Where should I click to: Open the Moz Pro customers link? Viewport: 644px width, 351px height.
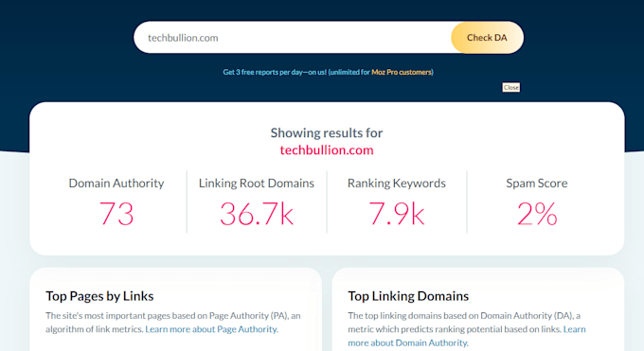[402, 72]
